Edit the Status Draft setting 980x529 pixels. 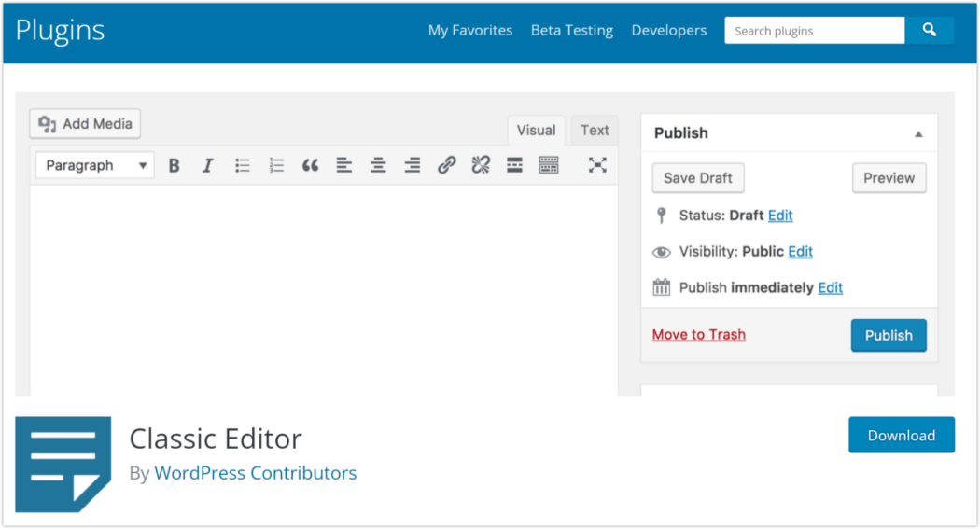[780, 216]
